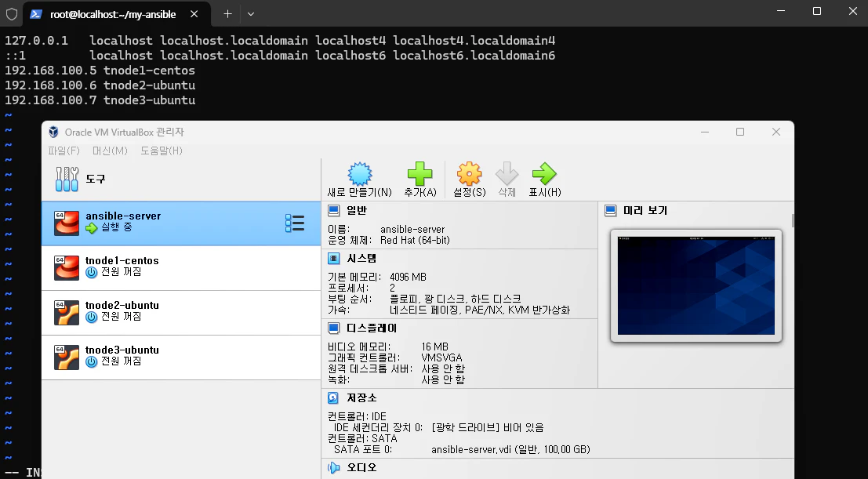Click the Storage (저장소) section header

pos(361,397)
